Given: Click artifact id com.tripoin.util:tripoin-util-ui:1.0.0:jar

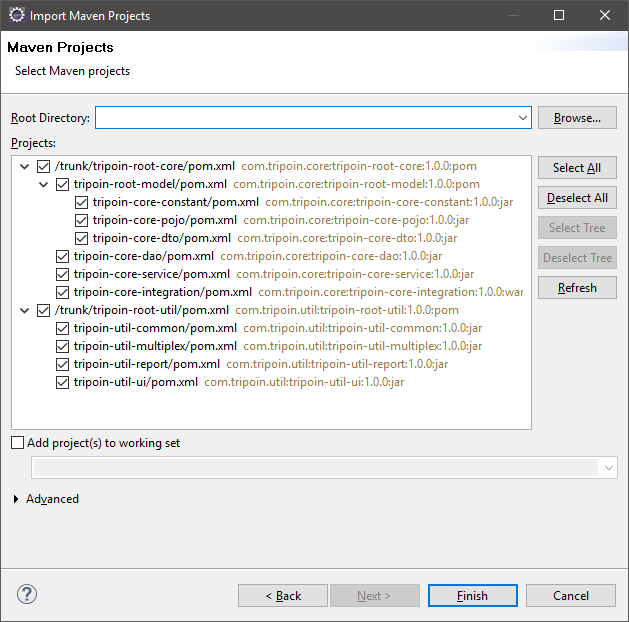Looking at the screenshot, I should [304, 383].
